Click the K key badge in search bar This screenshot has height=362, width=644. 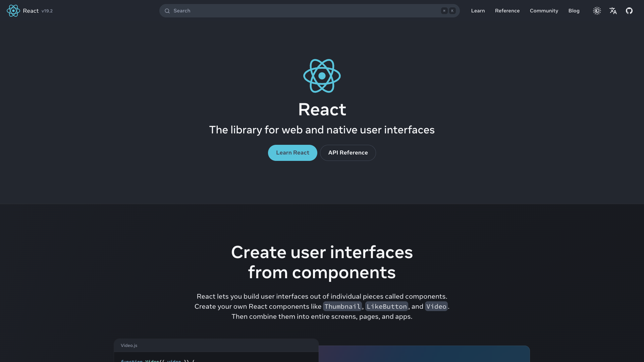(x=452, y=11)
